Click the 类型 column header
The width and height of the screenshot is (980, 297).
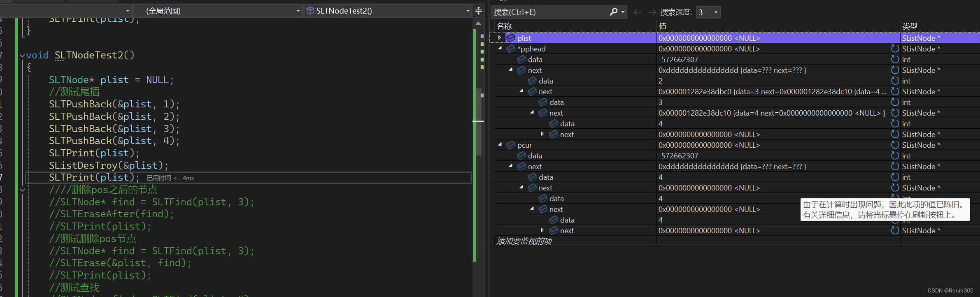coord(910,26)
